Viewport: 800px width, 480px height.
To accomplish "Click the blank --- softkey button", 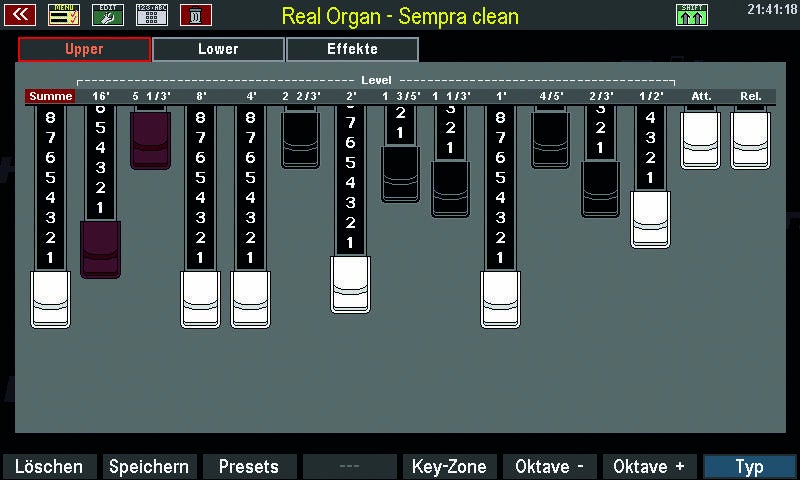I will [x=349, y=467].
